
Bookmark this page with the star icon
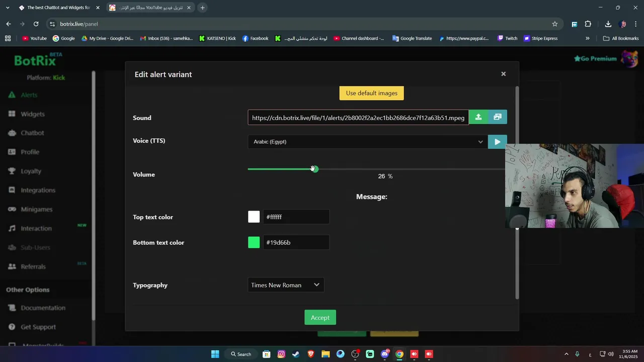pos(554,24)
